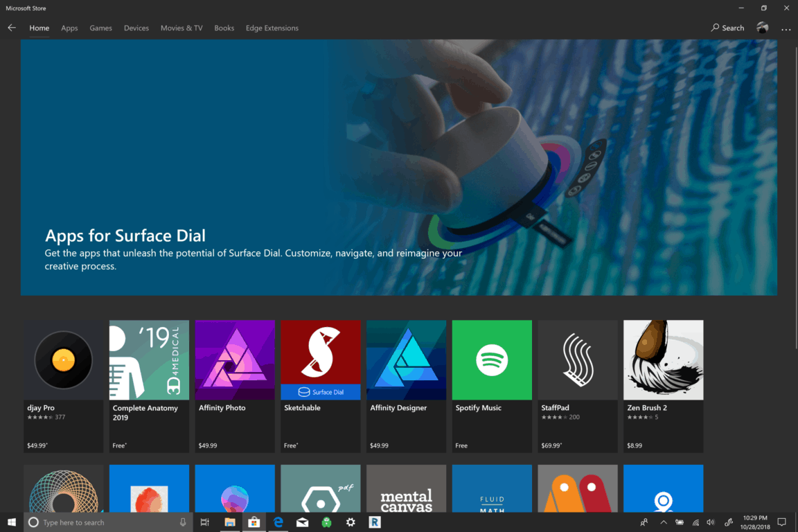This screenshot has width=798, height=532.
Task: Open the user account profile picture
Action: point(763,28)
